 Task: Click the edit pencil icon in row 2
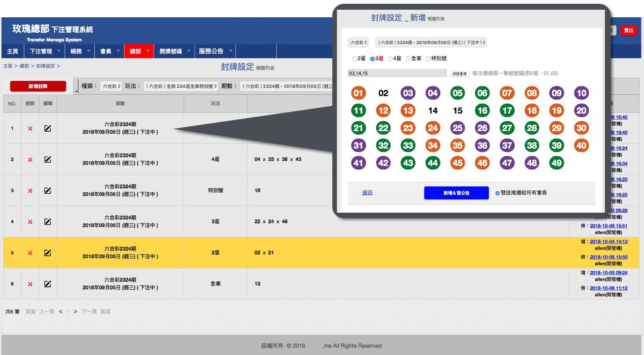pyautogui.click(x=48, y=160)
